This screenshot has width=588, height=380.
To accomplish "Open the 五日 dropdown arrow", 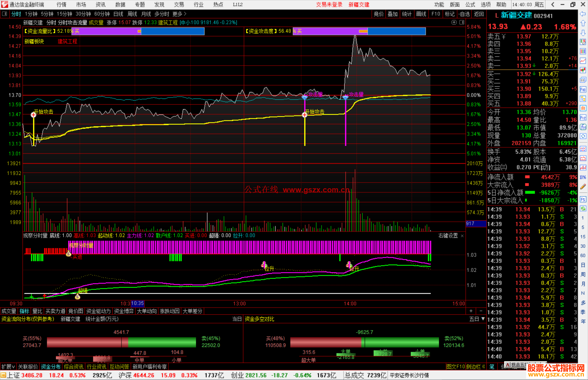I will click(483, 319).
